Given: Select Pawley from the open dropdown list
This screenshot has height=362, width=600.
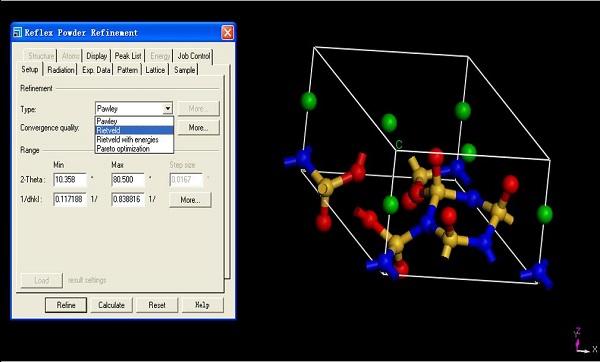Looking at the screenshot, I should pos(134,121).
